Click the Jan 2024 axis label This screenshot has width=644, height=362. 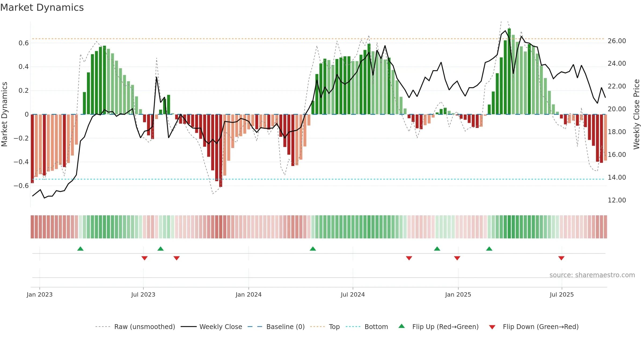coord(248,294)
